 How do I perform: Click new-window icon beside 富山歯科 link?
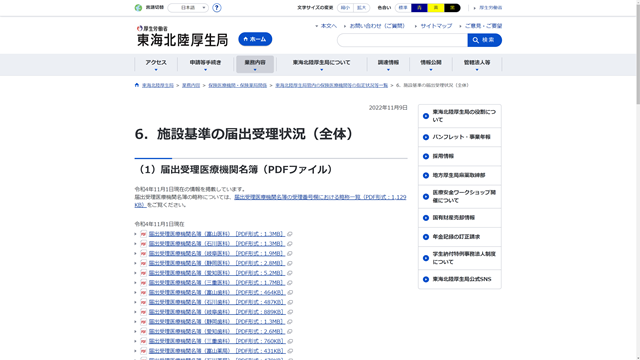point(290,292)
